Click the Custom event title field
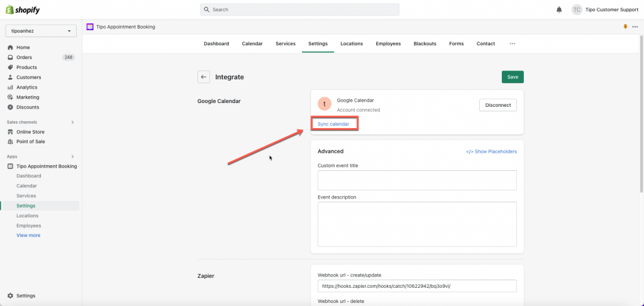Screen dimensions: 644x306 pos(417,180)
